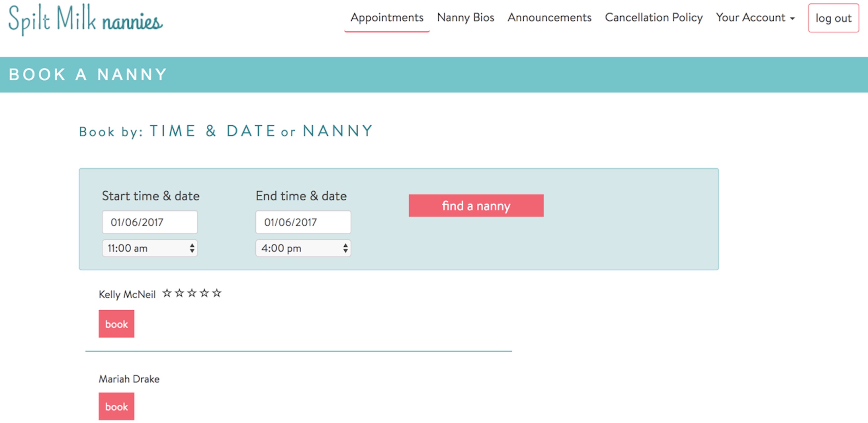This screenshot has height=423, width=868.
Task: Click Kelly McNeil's fifth rating star
Action: click(217, 293)
